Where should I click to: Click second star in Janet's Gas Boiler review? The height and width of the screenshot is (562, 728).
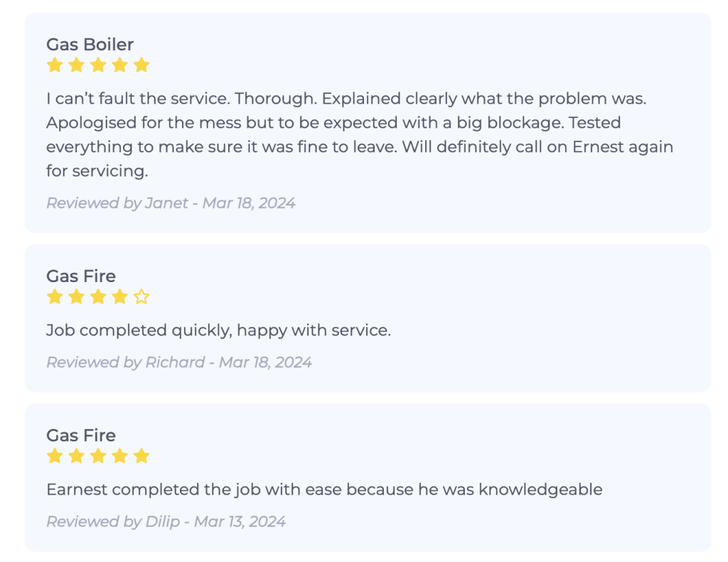pos(76,65)
